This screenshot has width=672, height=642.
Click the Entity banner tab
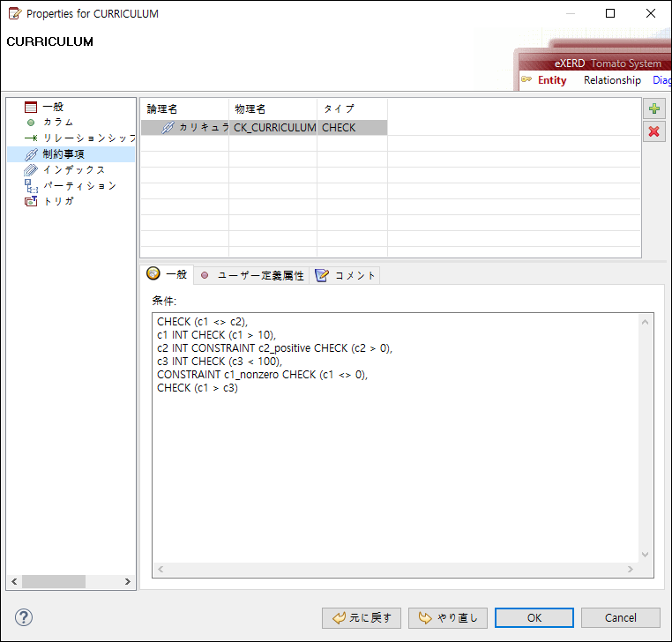(552, 80)
